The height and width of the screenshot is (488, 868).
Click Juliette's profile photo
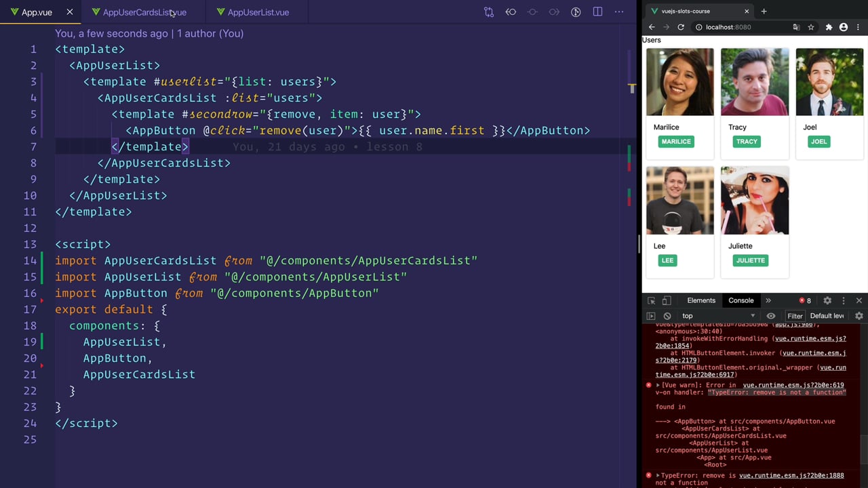pos(755,201)
